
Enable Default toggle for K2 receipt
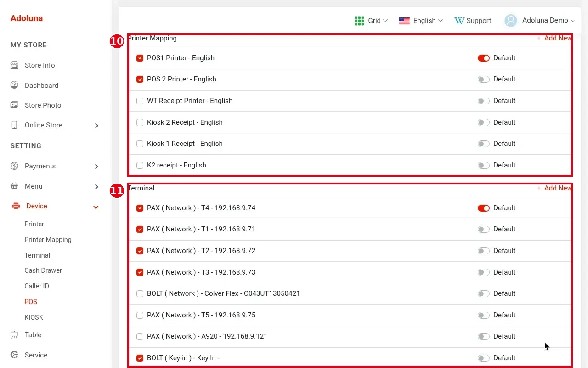pyautogui.click(x=484, y=165)
